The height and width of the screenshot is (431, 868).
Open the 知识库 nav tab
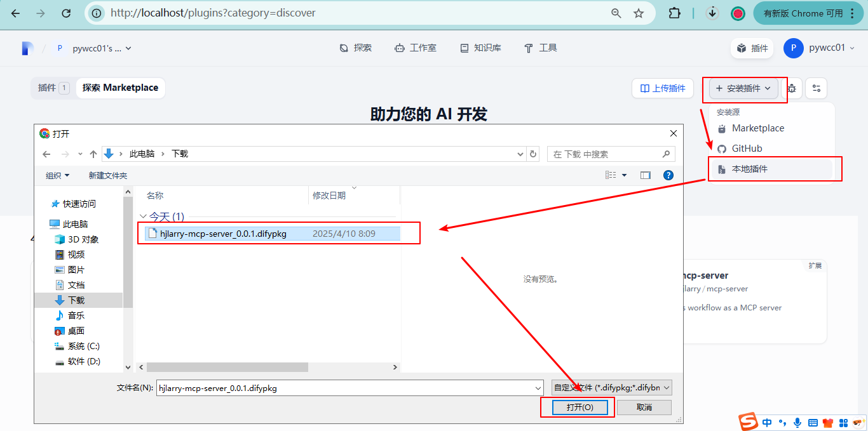pyautogui.click(x=480, y=48)
